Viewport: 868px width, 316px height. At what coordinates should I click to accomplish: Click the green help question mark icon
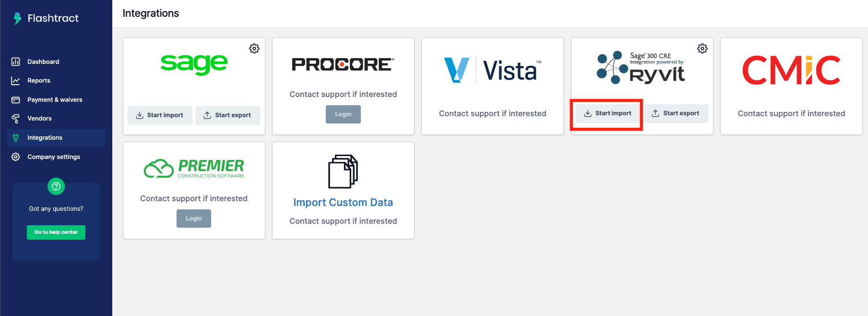click(x=56, y=186)
